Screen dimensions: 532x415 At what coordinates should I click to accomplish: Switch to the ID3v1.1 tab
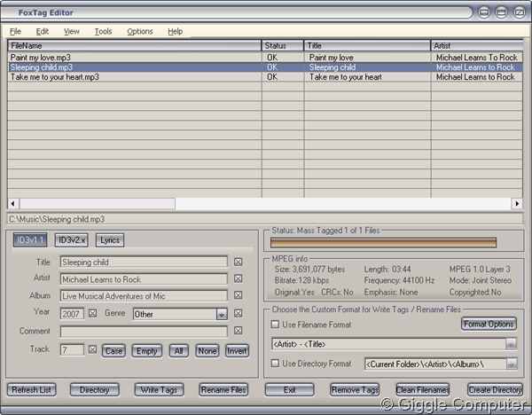[30, 240]
